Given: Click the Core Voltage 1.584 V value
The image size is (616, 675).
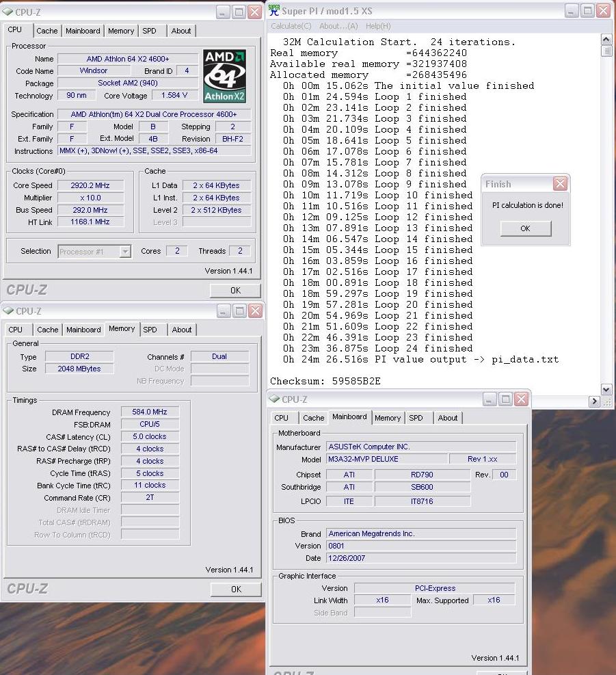Looking at the screenshot, I should (x=175, y=95).
